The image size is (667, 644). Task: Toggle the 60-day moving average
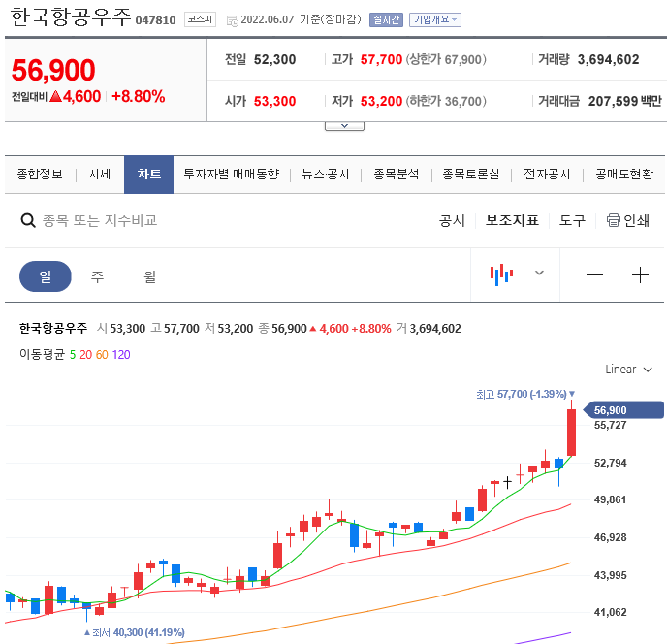[102, 355]
